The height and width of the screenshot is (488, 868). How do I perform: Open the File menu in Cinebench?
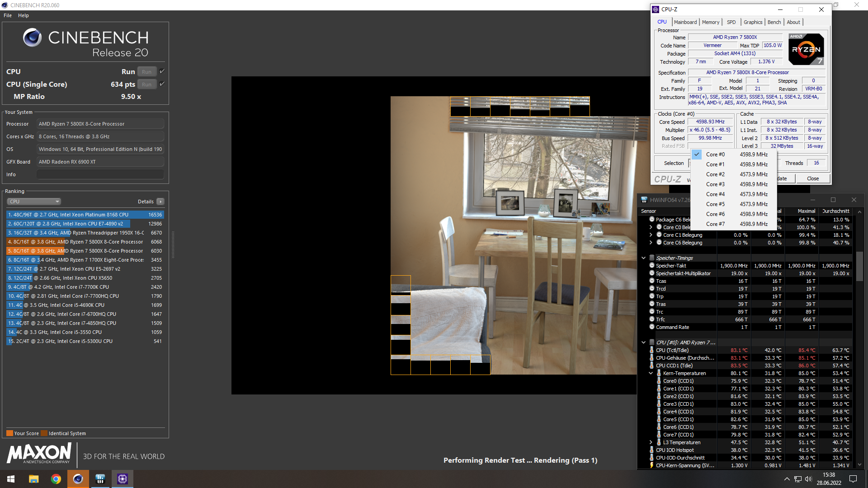point(8,15)
